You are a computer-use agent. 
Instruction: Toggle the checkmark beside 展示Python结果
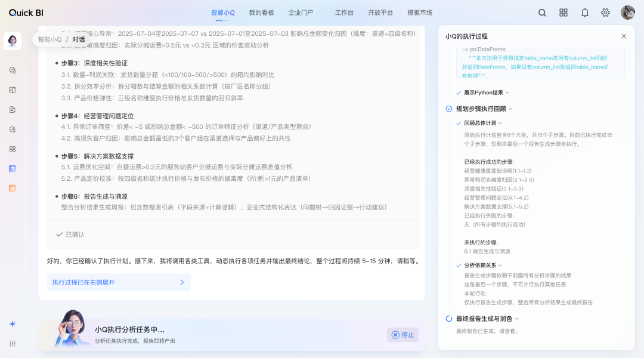tap(458, 92)
